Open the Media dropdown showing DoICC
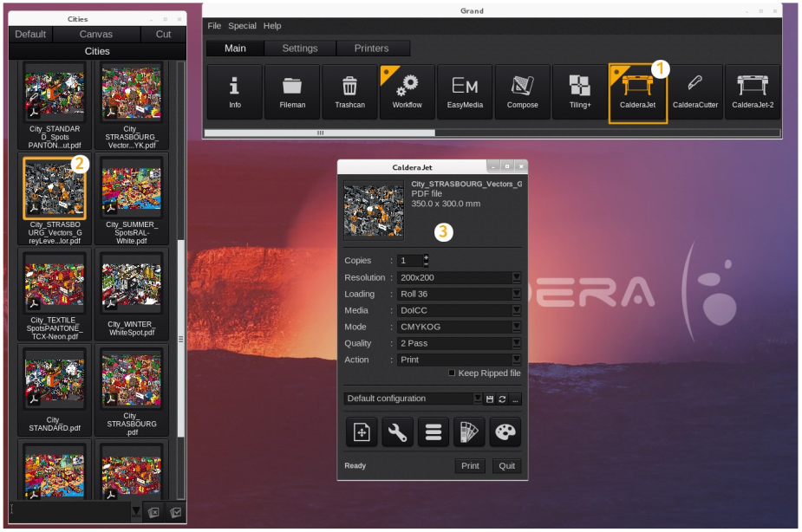Screen dimensions: 802x532 click(x=516, y=310)
